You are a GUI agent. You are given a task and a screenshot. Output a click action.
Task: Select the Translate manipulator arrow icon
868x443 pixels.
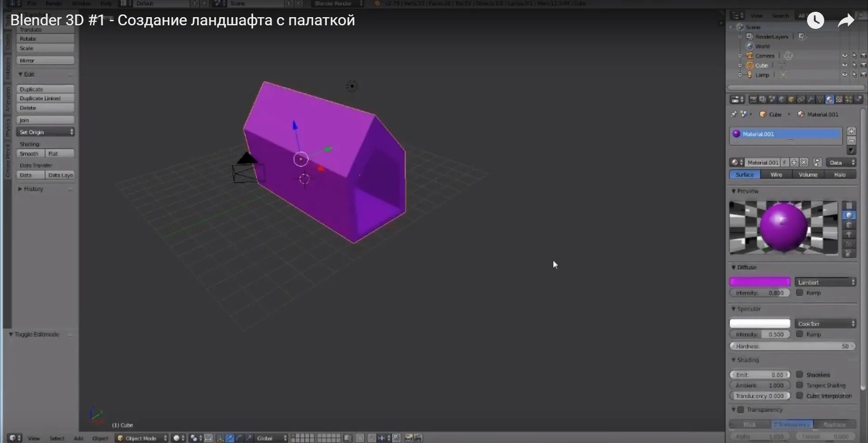[x=230, y=438]
